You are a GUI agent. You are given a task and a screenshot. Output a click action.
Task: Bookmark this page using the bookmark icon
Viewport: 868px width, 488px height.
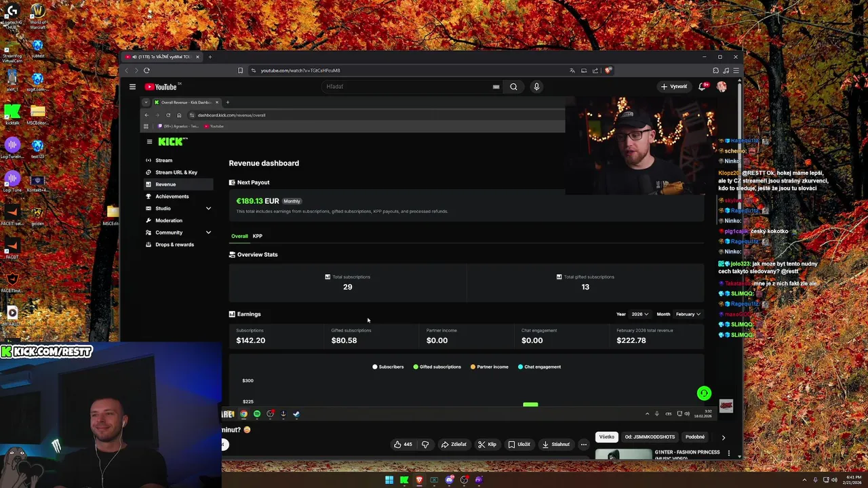click(240, 70)
